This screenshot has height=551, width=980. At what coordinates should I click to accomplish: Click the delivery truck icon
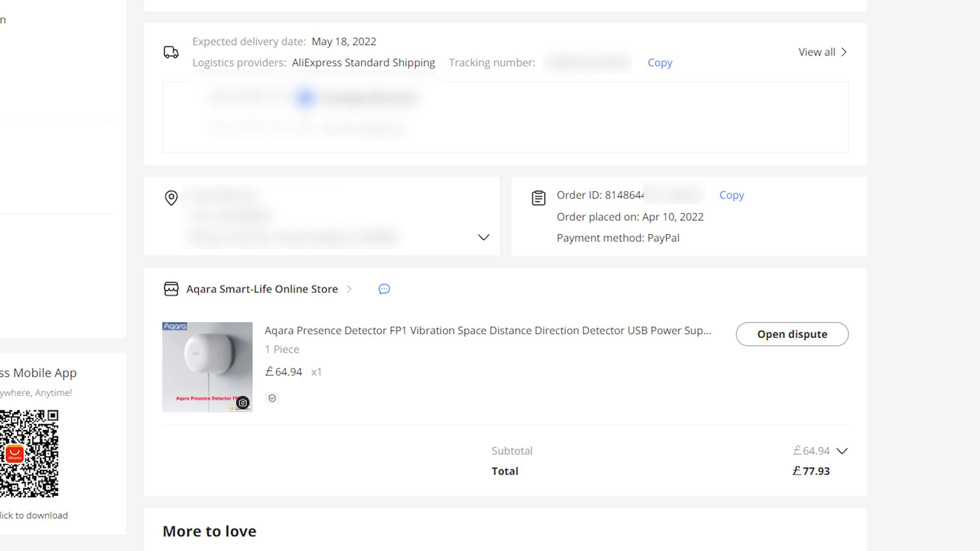tap(171, 52)
